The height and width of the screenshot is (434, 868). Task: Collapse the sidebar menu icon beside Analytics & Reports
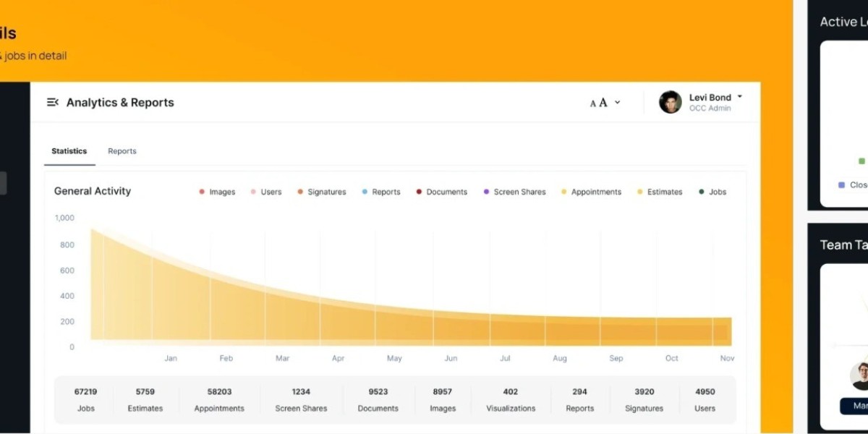pos(53,102)
